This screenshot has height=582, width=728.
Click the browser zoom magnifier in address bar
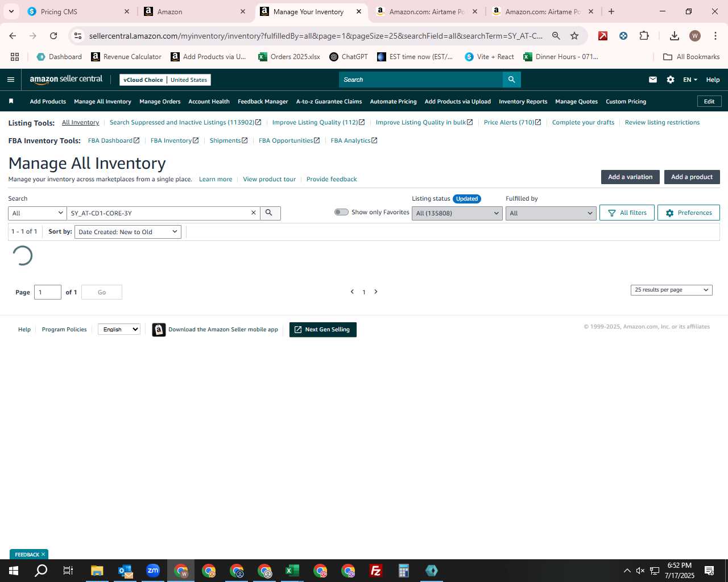[556, 36]
